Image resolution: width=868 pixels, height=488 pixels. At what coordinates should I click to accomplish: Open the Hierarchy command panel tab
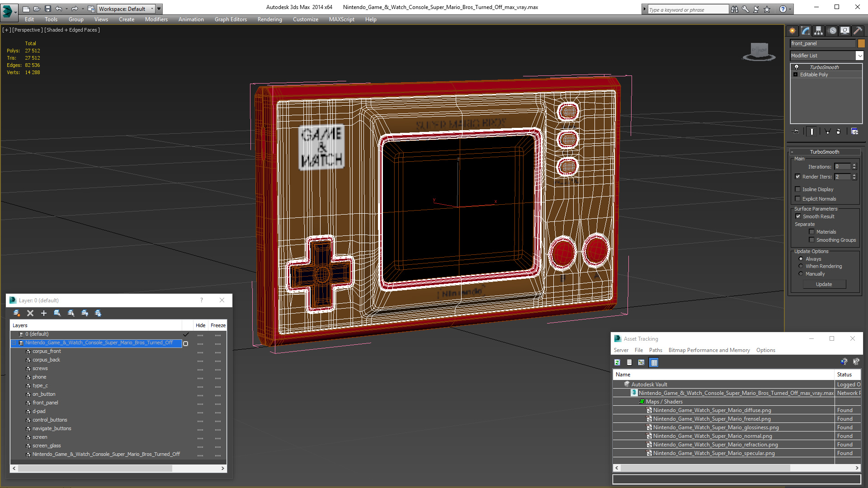(x=818, y=31)
